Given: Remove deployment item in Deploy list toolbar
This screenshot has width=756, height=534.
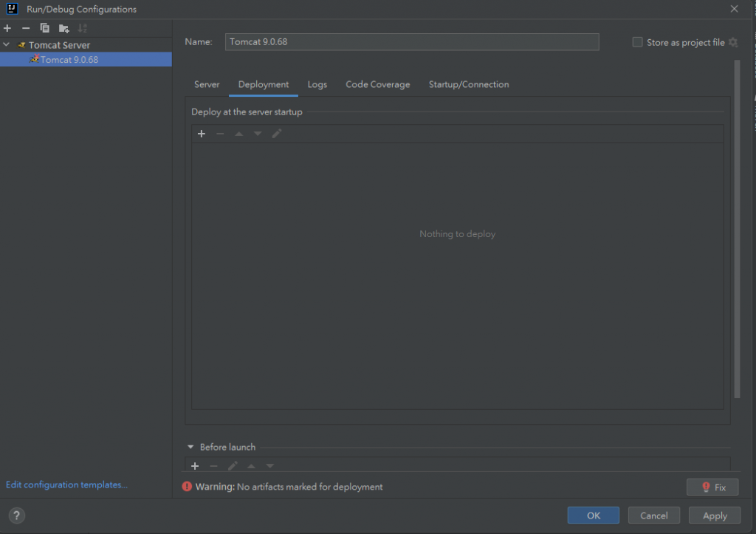Looking at the screenshot, I should (220, 134).
